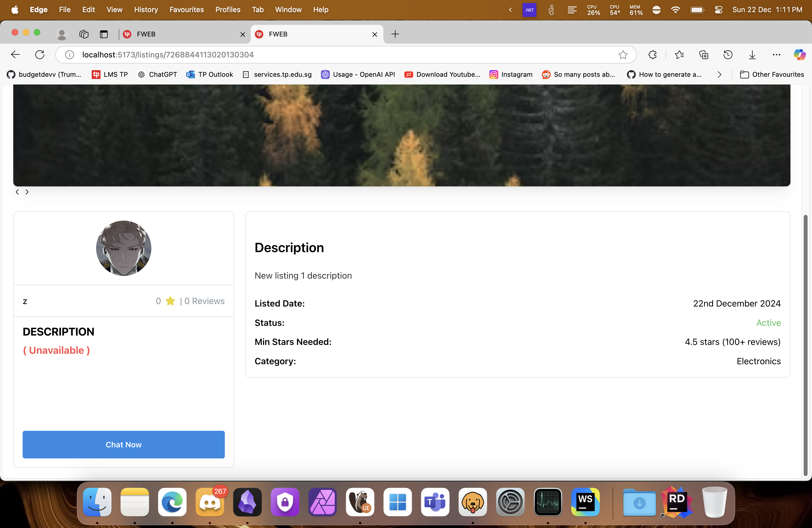Refresh the current page
Image resolution: width=812 pixels, height=528 pixels.
[40, 55]
